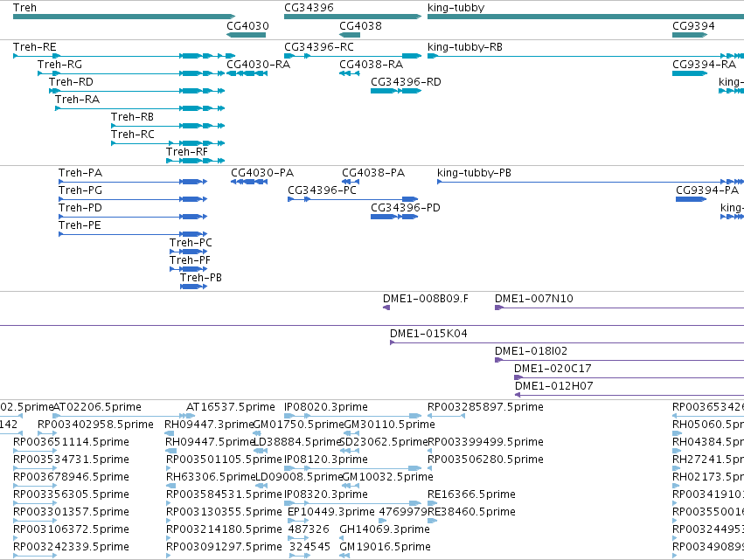Select transcript Treh-RG
744x560 pixels.
pos(131,73)
